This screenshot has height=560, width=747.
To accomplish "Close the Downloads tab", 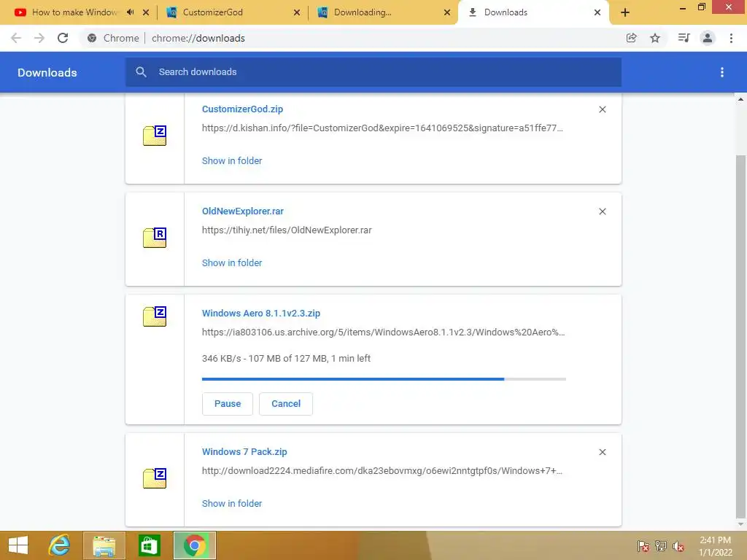I will tap(597, 12).
